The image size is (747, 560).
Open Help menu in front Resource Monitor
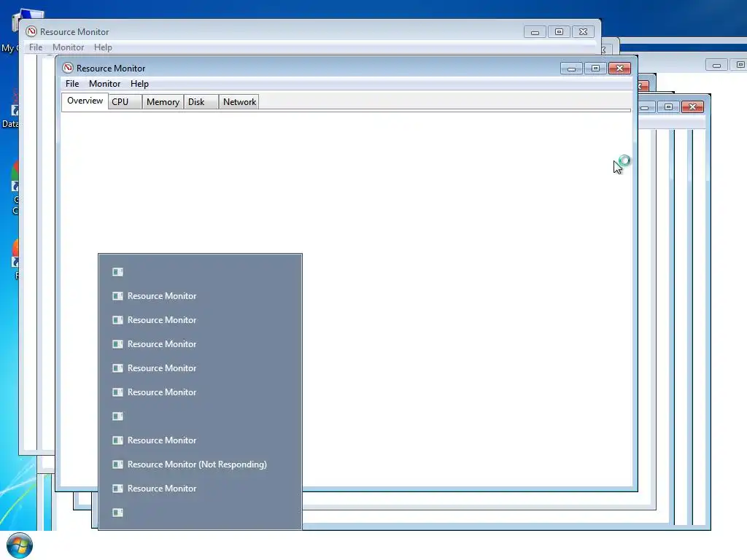point(139,84)
